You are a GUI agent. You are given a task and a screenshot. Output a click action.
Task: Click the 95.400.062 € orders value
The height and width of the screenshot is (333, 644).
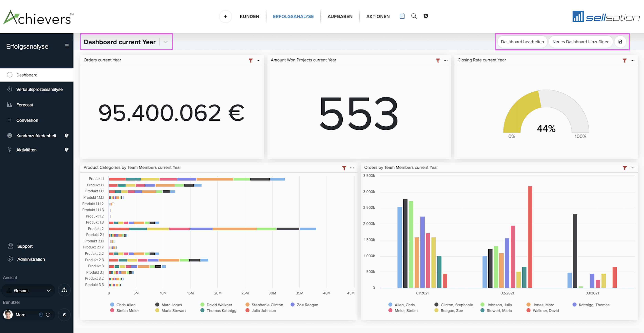tap(171, 113)
